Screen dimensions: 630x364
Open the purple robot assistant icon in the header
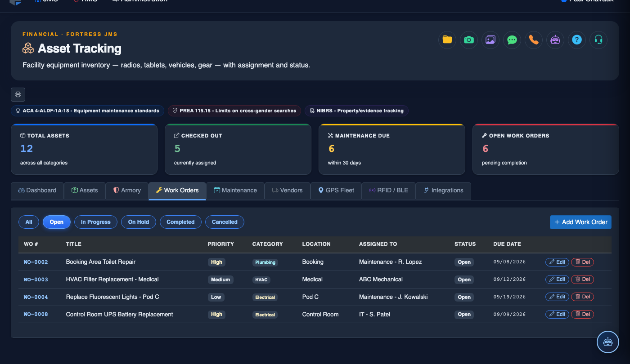coord(555,40)
